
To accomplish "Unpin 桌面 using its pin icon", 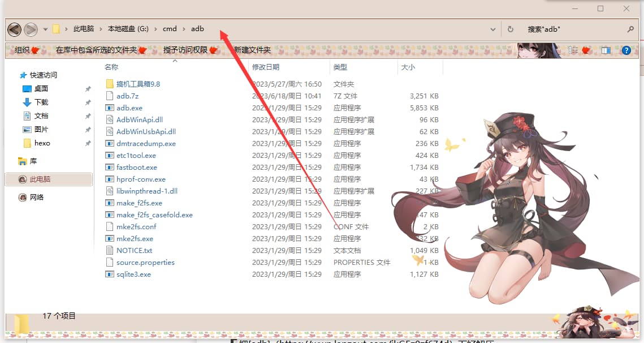I will click(x=88, y=89).
